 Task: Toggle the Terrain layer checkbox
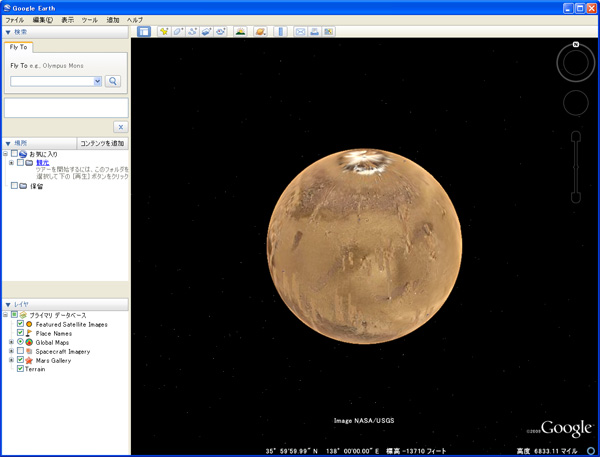[x=20, y=369]
